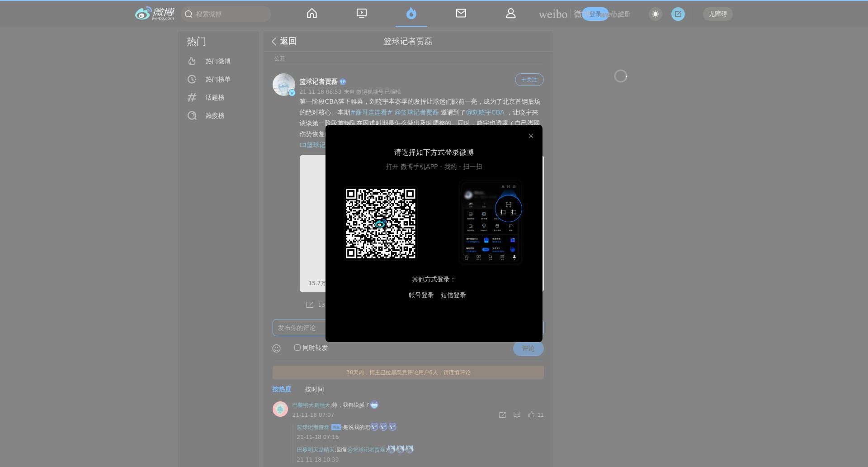Open the @篮球记者贾磊 mention in reply
The image size is (868, 467).
(367, 450)
